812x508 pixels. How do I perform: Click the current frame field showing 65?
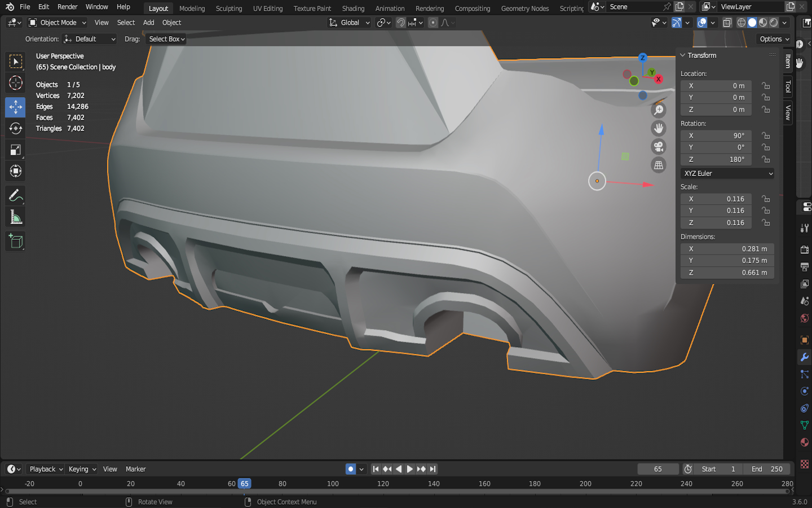coord(658,469)
